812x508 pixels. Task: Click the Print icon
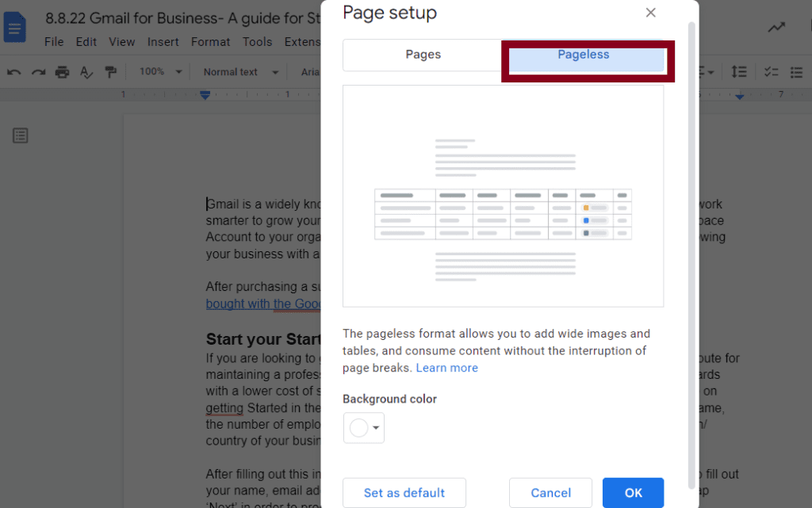click(x=62, y=72)
